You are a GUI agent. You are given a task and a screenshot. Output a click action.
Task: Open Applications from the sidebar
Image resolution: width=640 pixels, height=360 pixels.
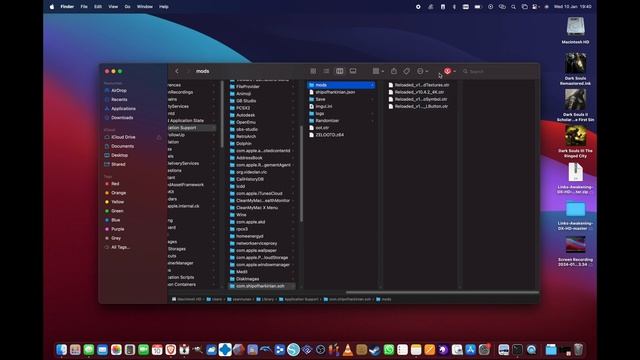coord(123,109)
